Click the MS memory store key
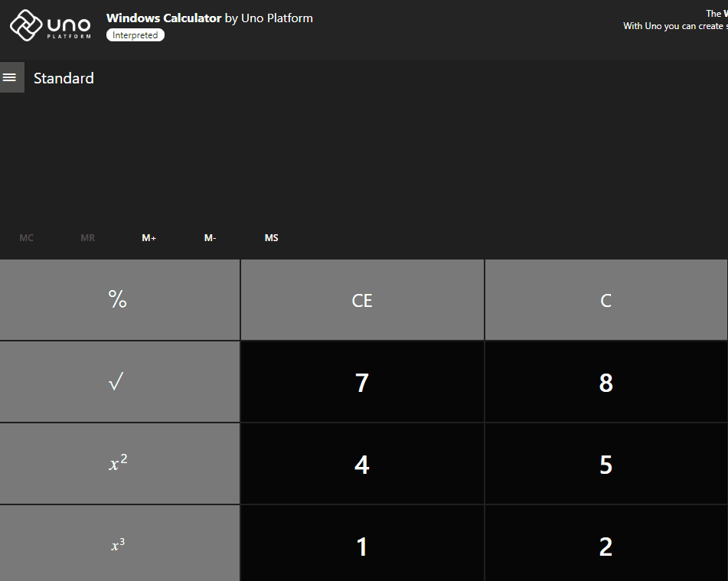The width and height of the screenshot is (728, 581). (271, 237)
